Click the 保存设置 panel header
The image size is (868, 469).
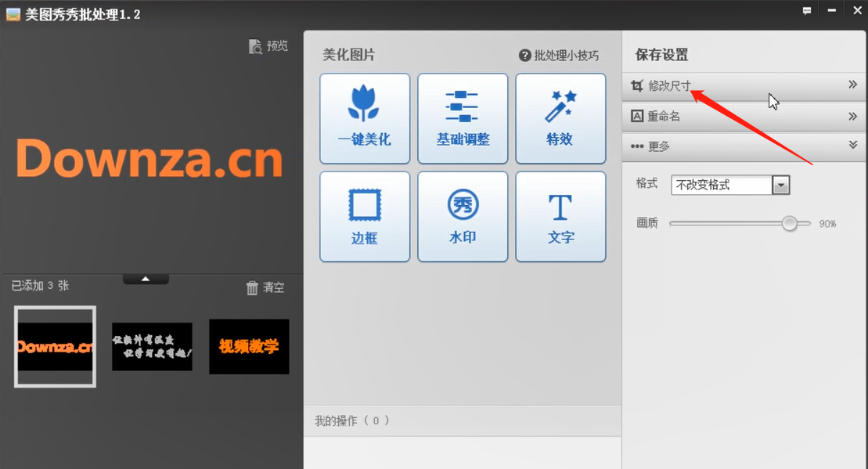coord(658,54)
